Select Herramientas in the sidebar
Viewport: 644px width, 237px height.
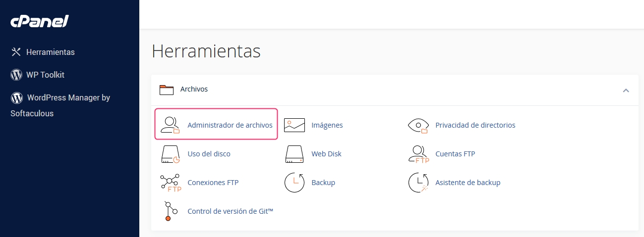[50, 52]
